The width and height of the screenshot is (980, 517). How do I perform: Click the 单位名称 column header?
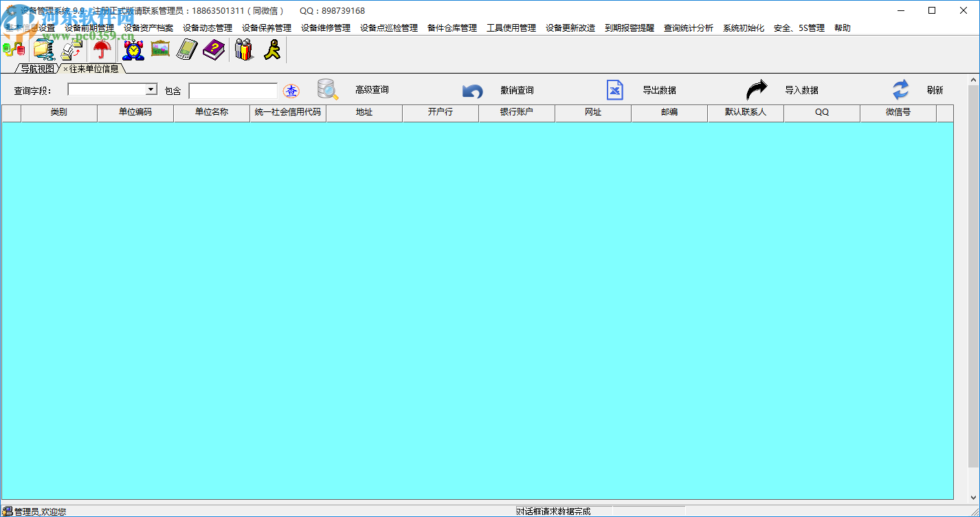[x=212, y=113]
